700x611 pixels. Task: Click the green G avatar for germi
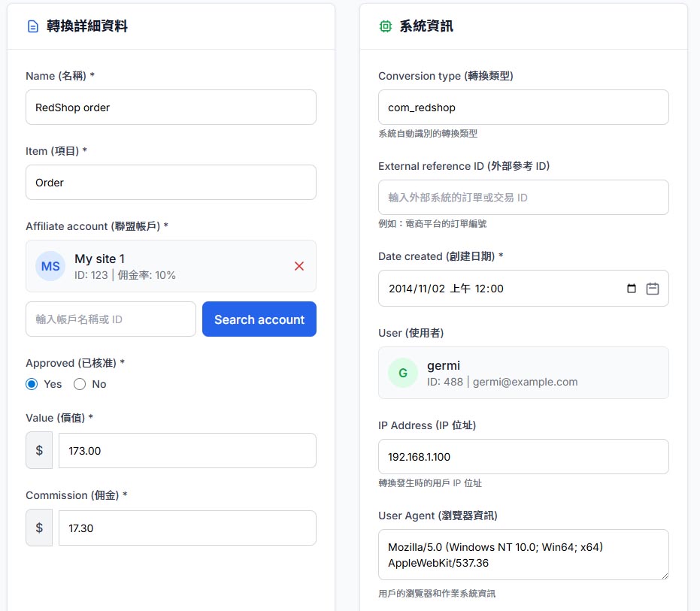403,373
